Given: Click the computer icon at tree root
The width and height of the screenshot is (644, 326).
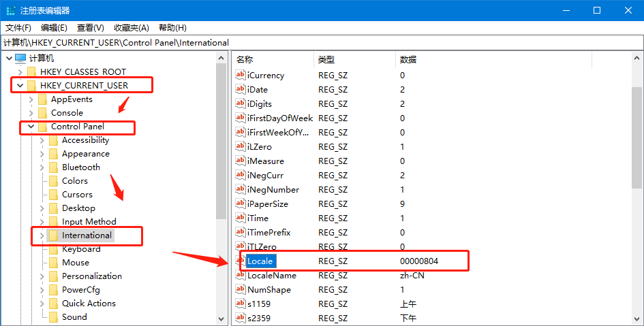Looking at the screenshot, I should click(x=20, y=59).
